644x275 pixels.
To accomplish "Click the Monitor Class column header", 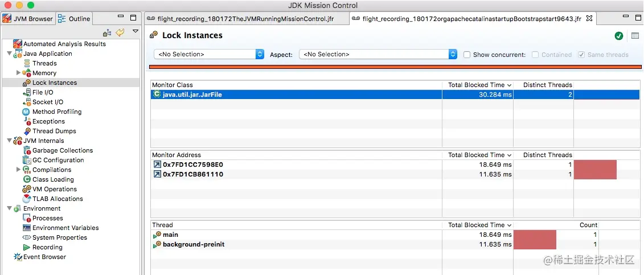I will (x=297, y=85).
